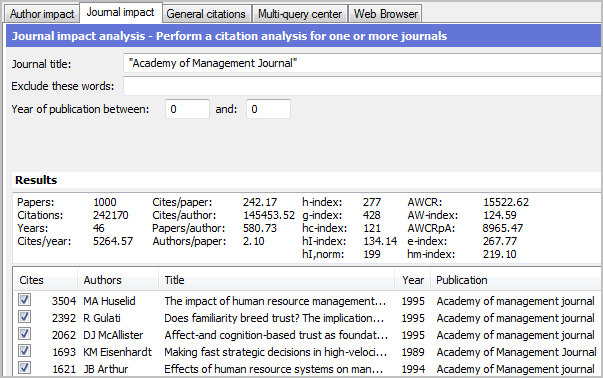Click the Citations total 242170
The width and height of the screenshot is (603, 378).
[x=111, y=215]
